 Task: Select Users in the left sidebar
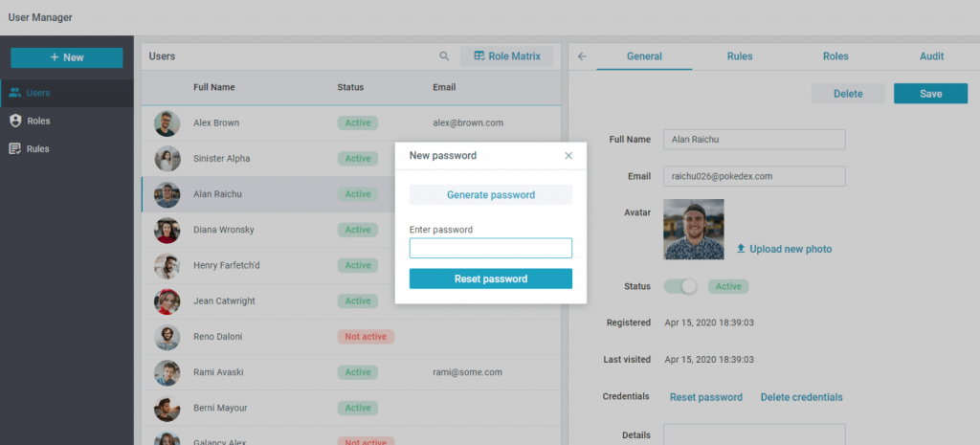coord(38,93)
